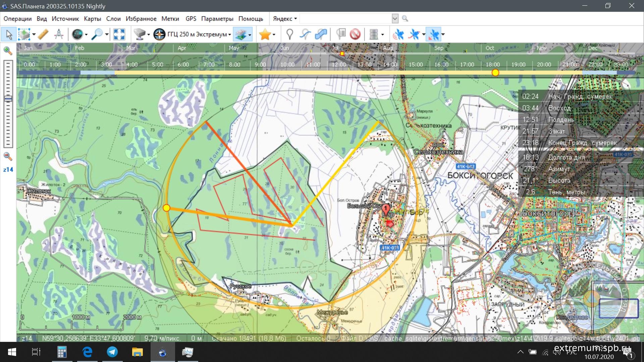
Task: Click the full screen mode icon
Action: tap(119, 34)
